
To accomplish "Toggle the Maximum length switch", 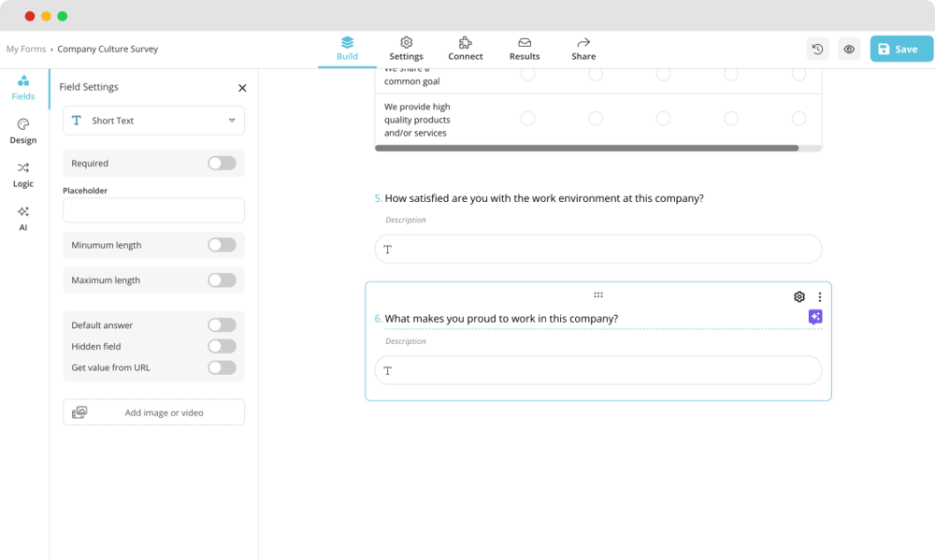I will pos(222,280).
